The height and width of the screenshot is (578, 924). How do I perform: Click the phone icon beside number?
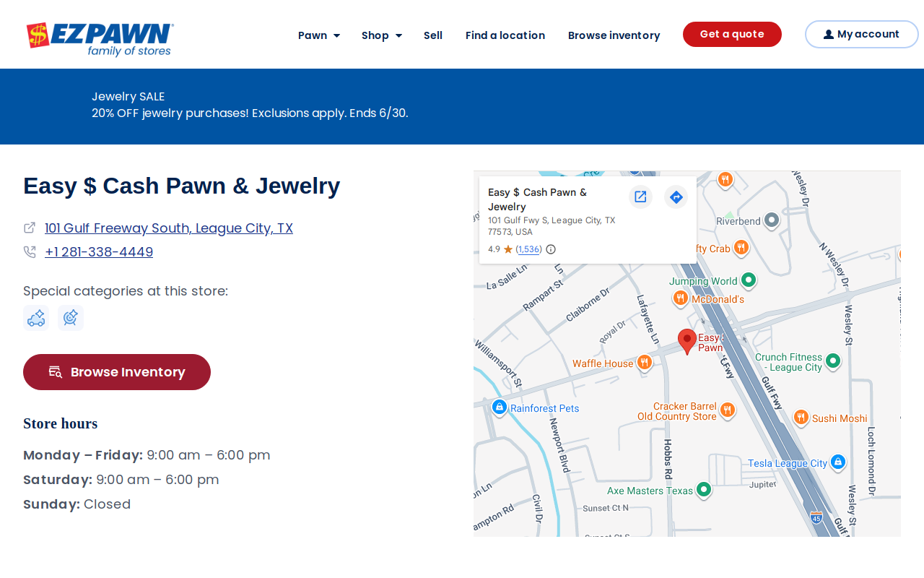[30, 251]
